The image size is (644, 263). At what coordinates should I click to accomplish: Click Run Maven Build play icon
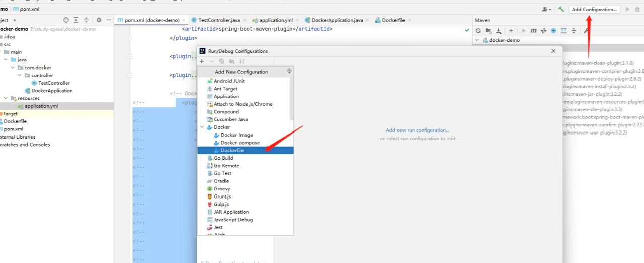tap(524, 31)
